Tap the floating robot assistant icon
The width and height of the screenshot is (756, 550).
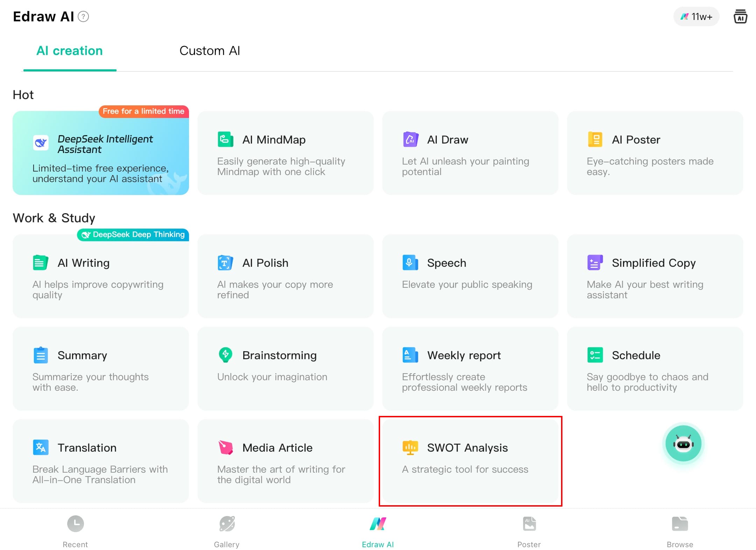683,444
